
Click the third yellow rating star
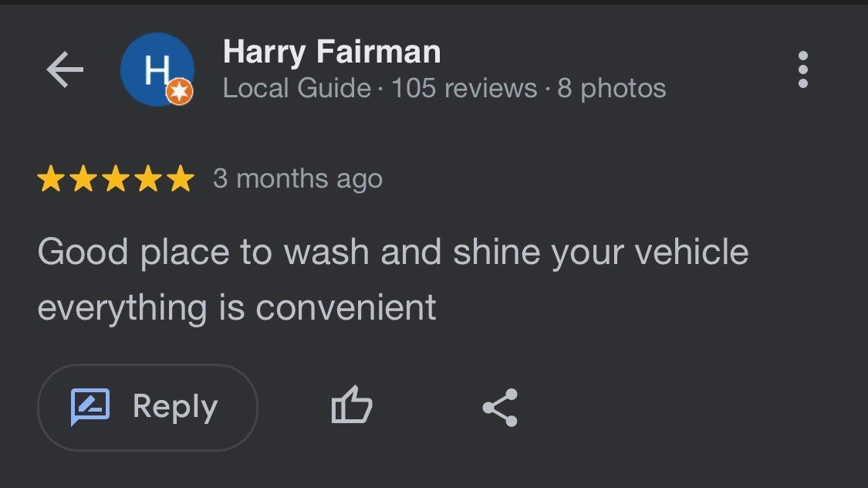(x=116, y=179)
